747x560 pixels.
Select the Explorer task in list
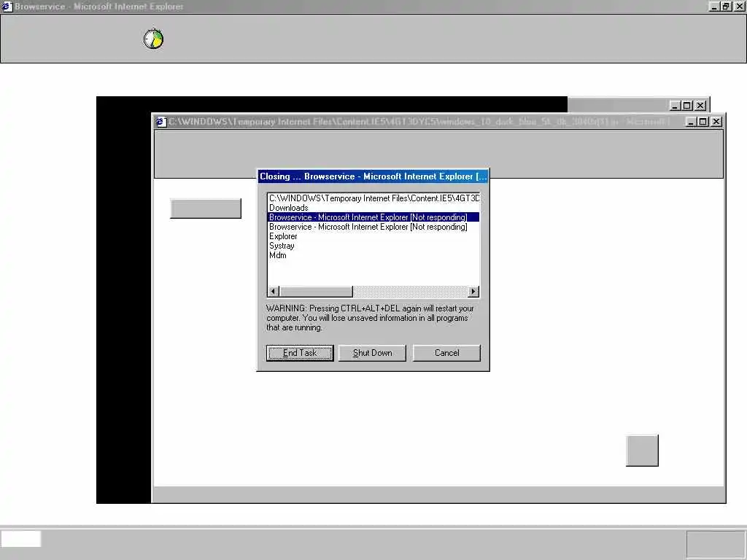pos(373,236)
